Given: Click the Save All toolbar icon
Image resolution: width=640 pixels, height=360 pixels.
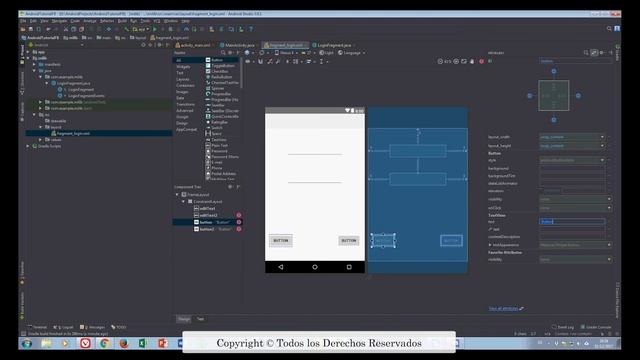Looking at the screenshot, I should pos(31,29).
